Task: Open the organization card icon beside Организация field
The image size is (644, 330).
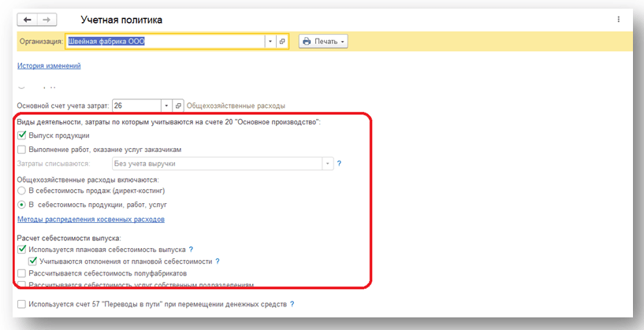Action: coord(283,41)
